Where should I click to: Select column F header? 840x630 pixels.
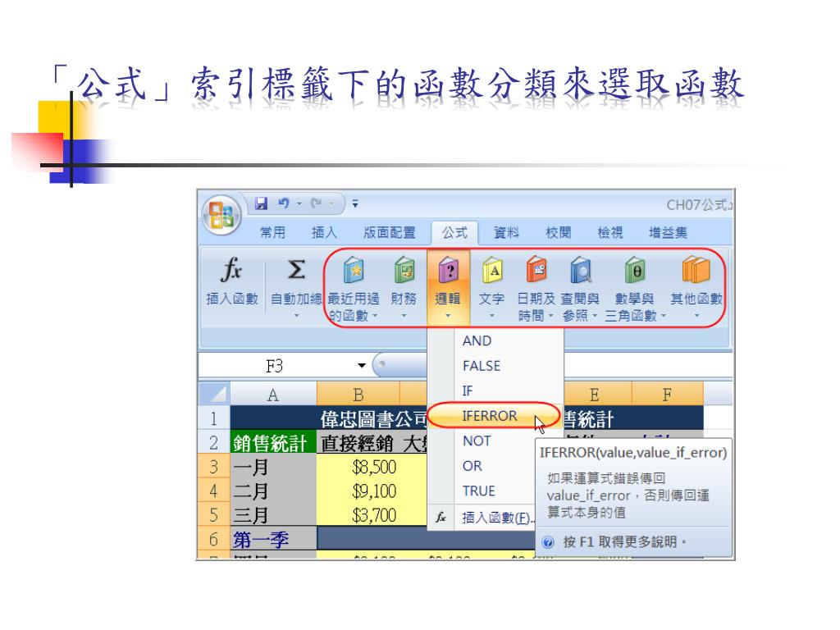(x=668, y=395)
